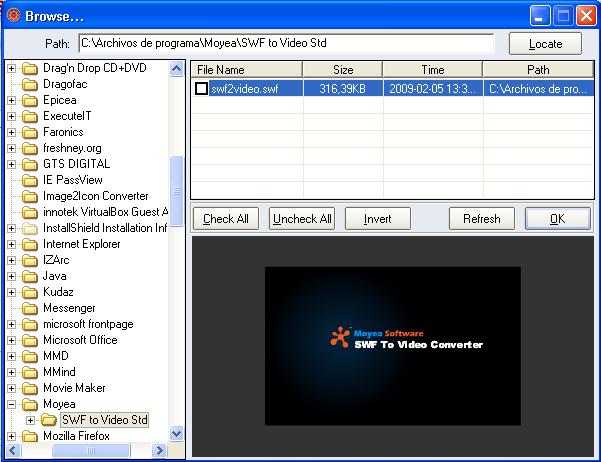This screenshot has height=462, width=601.
Task: Click the horizontal scroll right arrow
Action: 159,450
